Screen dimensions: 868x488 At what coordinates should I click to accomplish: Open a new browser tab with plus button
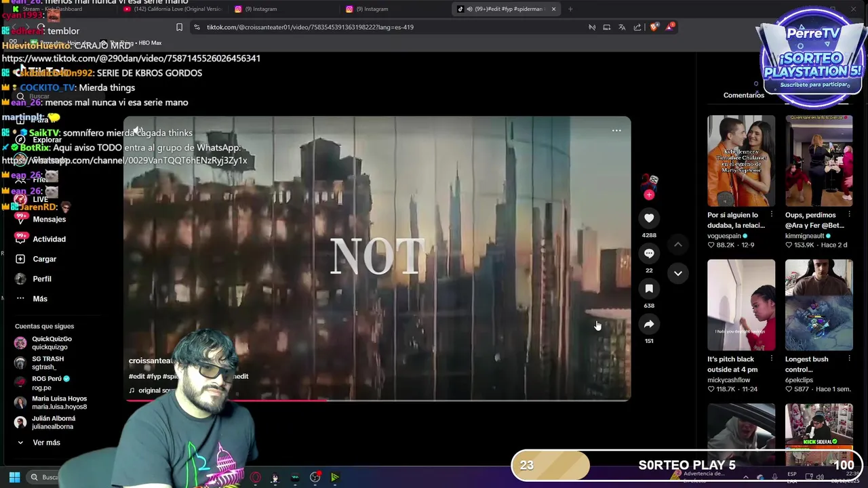click(x=570, y=9)
